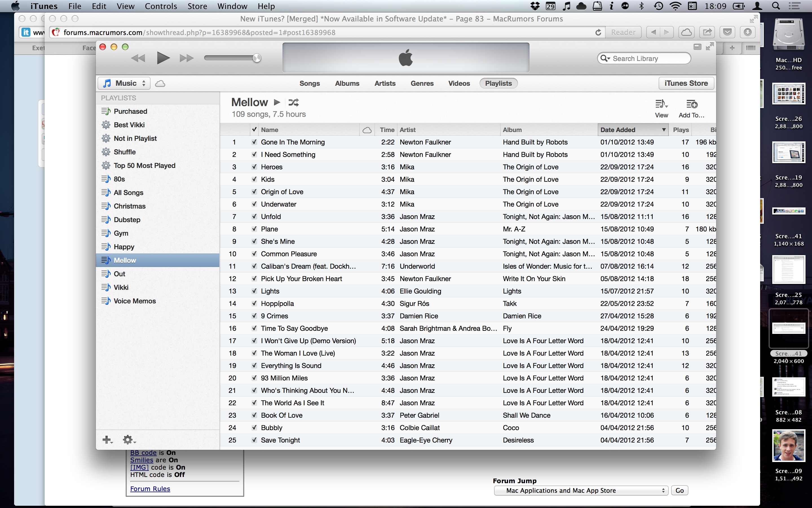This screenshot has height=508, width=812.
Task: Shuffle the Mellow playlist
Action: click(x=294, y=102)
